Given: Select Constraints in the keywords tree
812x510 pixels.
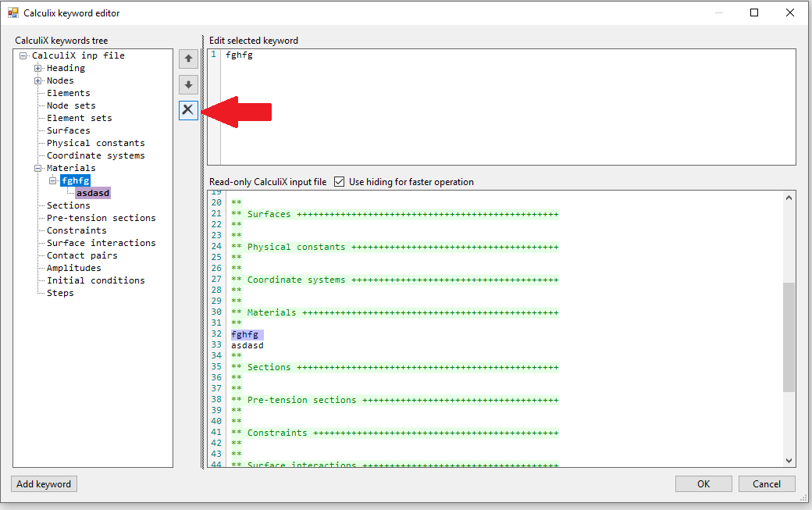Looking at the screenshot, I should [77, 230].
